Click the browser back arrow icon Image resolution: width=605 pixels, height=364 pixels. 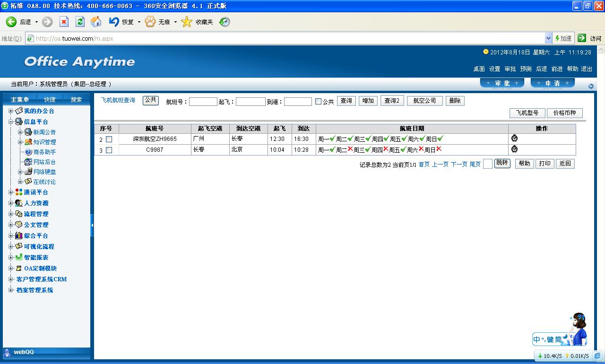[x=11, y=22]
